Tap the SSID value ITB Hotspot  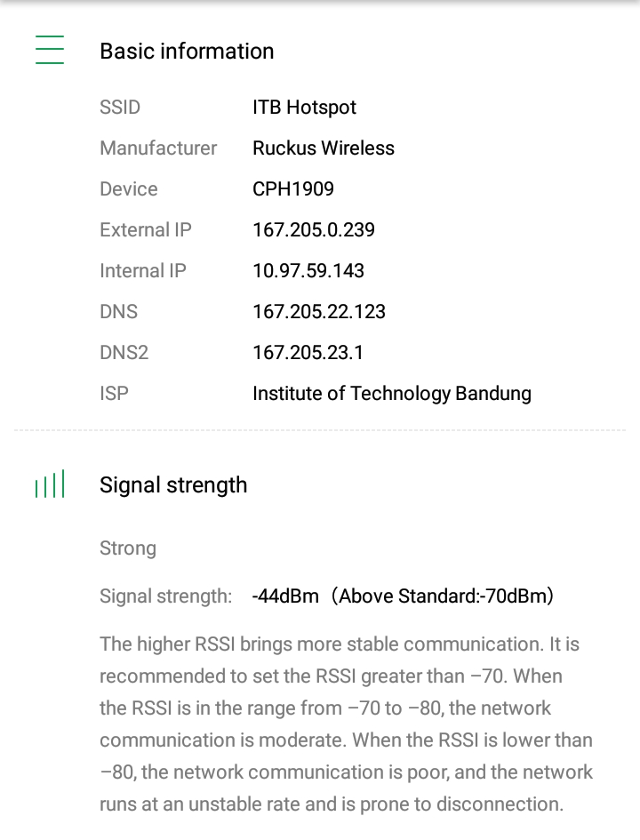coord(304,108)
